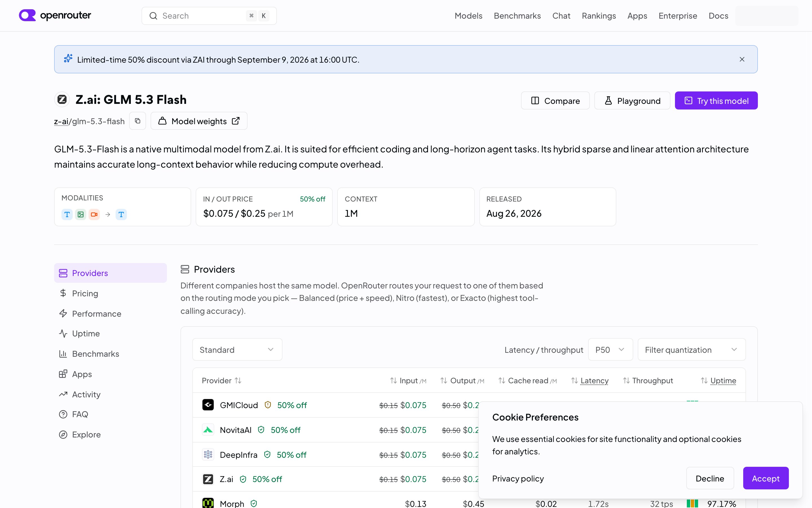Select Pricing in the sidebar

[111, 293]
